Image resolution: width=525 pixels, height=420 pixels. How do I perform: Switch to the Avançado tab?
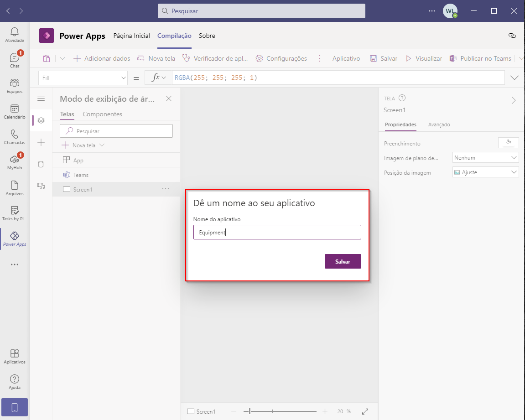point(439,124)
